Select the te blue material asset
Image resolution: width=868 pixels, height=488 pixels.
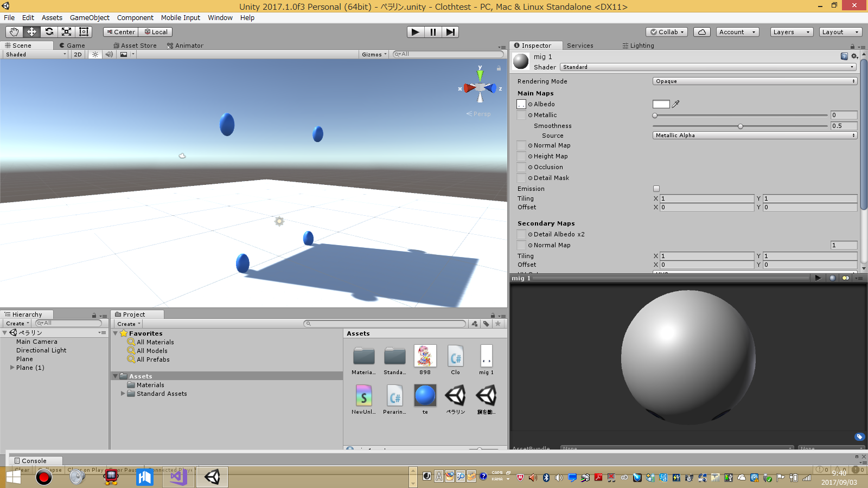coord(425,400)
